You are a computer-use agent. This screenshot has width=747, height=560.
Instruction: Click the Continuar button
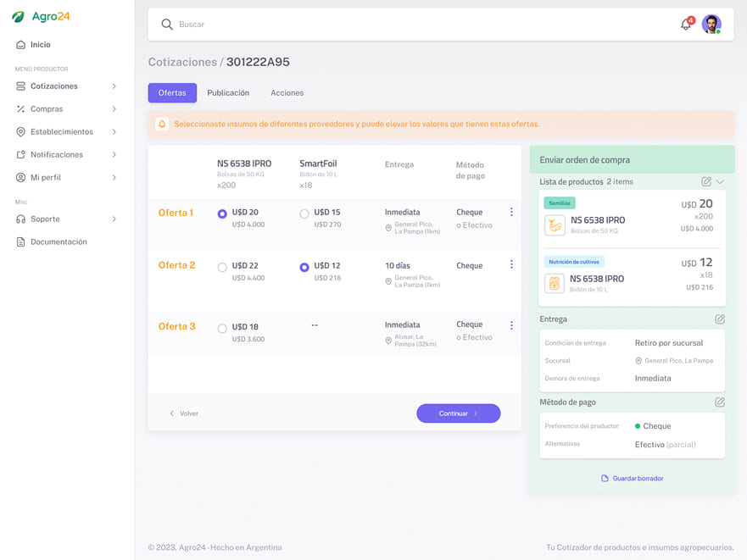tap(459, 413)
